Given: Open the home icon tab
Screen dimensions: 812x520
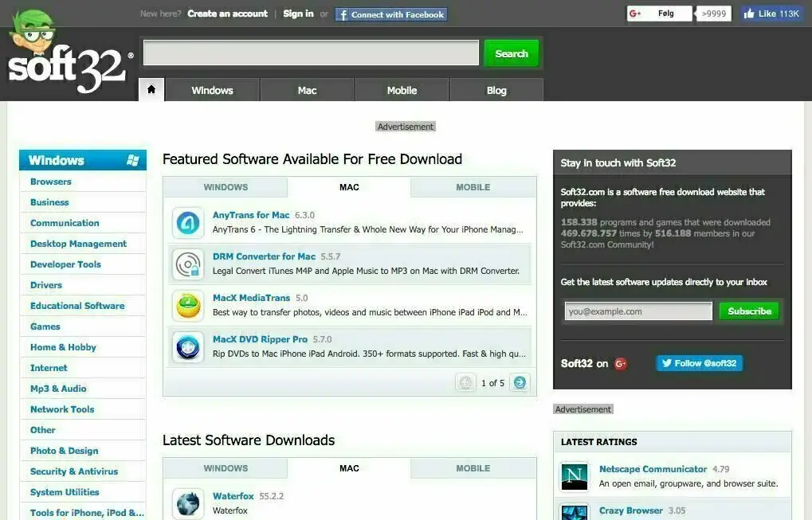Looking at the screenshot, I should tap(151, 89).
